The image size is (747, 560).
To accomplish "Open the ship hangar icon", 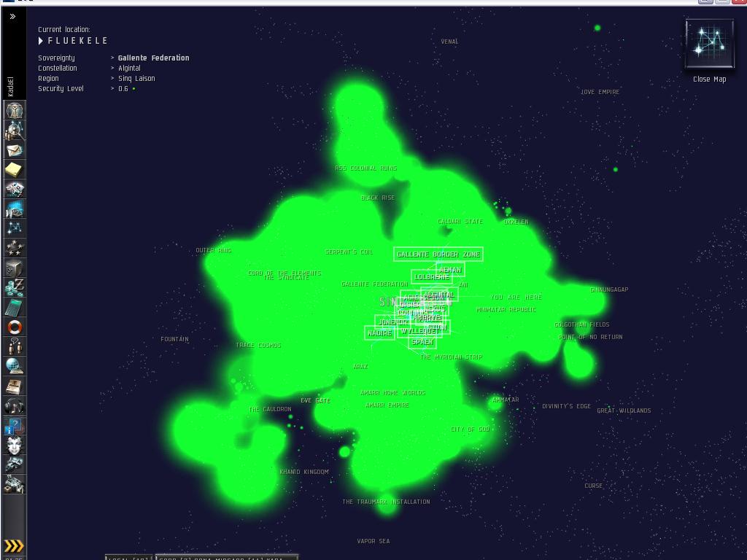I will coord(15,464).
